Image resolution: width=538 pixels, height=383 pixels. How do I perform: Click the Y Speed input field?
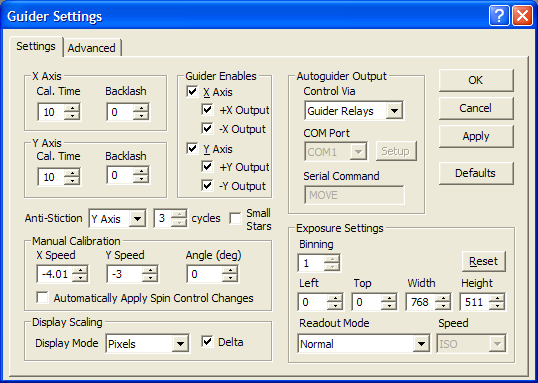click(x=124, y=274)
